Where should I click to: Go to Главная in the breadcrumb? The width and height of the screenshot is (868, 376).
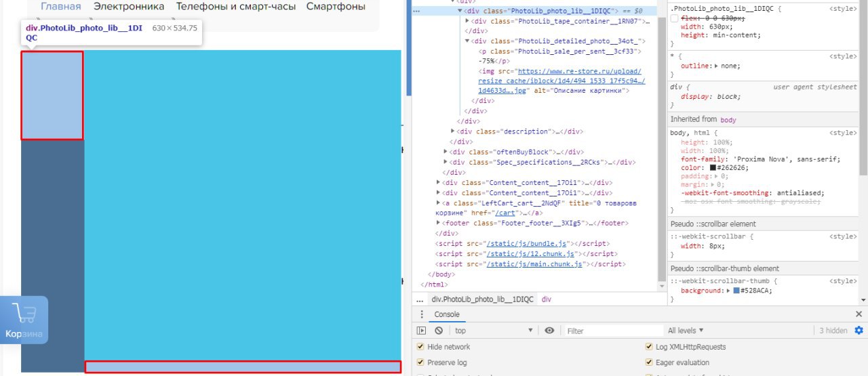tap(61, 6)
